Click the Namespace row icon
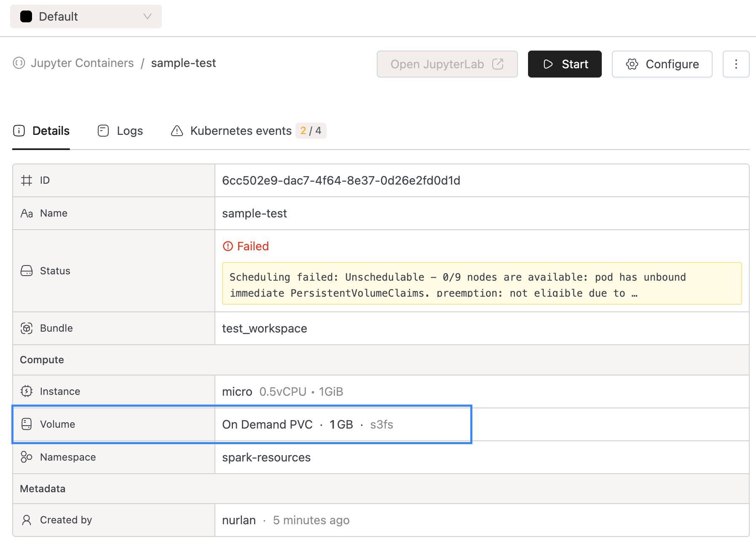 point(27,457)
